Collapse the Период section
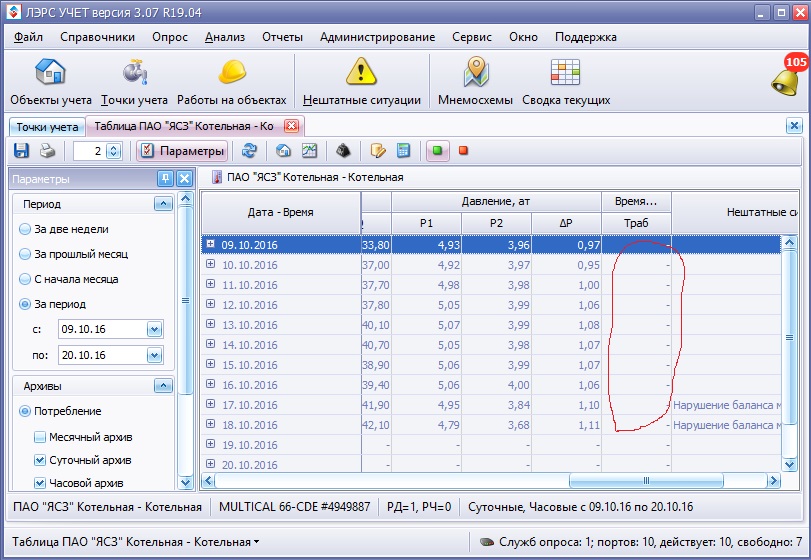 [163, 204]
